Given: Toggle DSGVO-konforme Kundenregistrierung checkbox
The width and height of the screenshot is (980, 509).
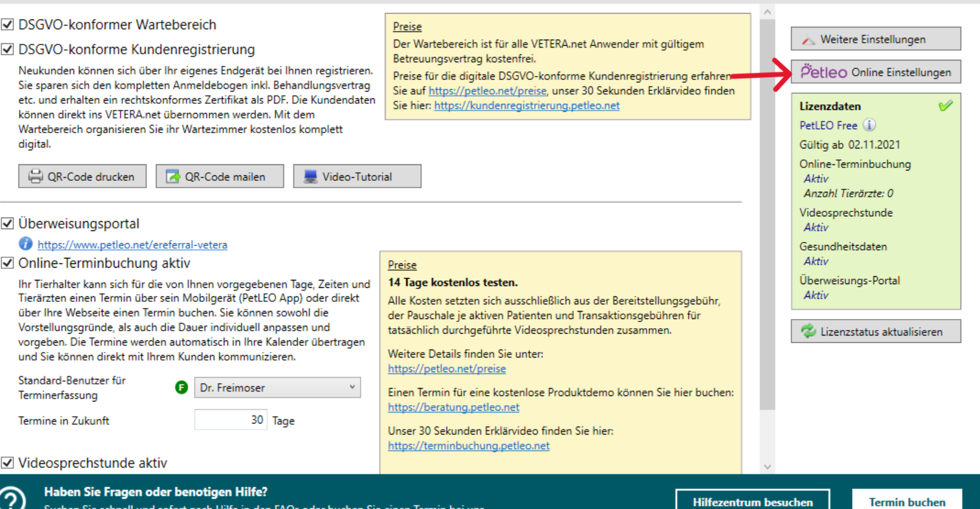Looking at the screenshot, I should tap(7, 49).
